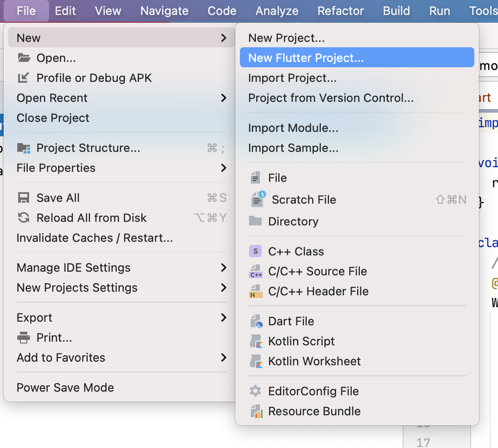Open the View menu
Image resolution: width=498 pixels, height=448 pixels.
tap(108, 11)
